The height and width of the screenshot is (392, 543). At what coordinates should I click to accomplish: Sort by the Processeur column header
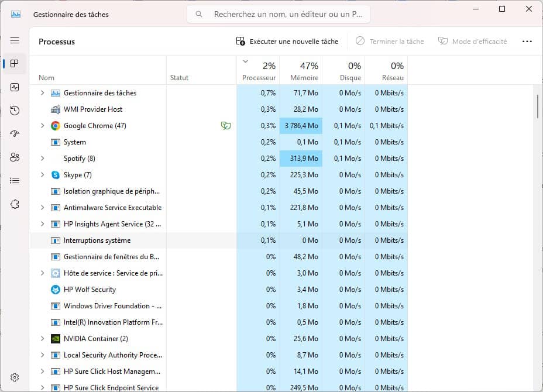259,71
